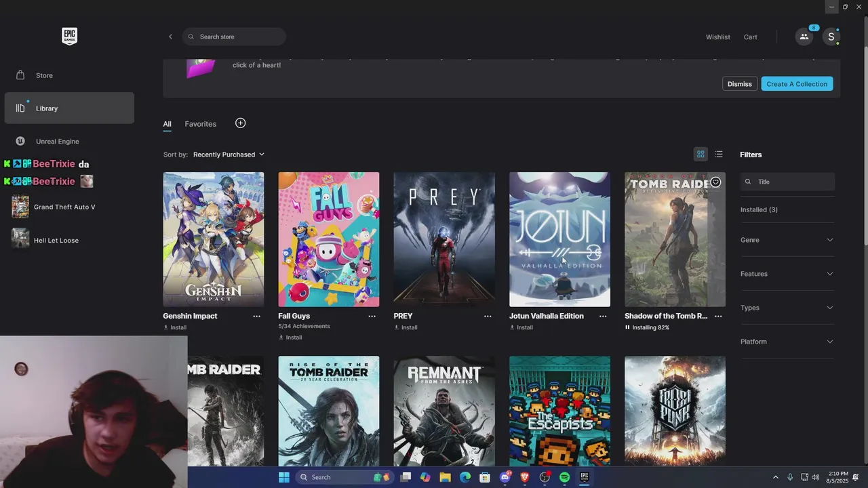868x488 pixels.
Task: Click the Title filter search field
Action: point(787,182)
